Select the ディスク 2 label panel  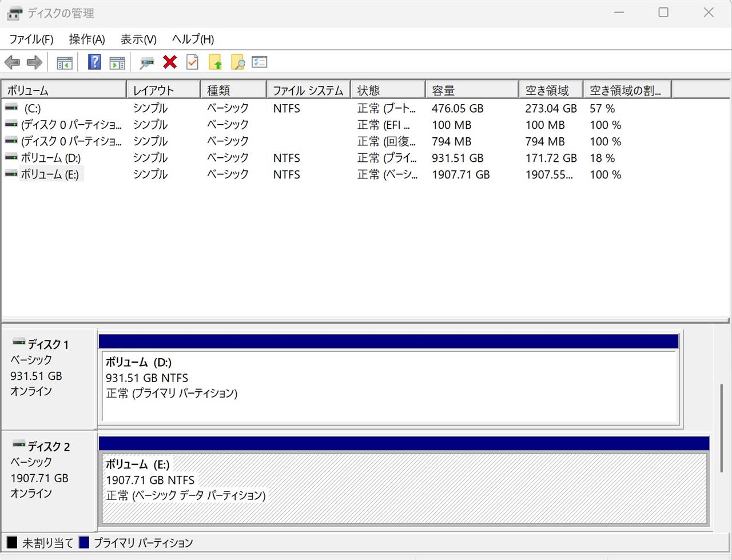49,482
